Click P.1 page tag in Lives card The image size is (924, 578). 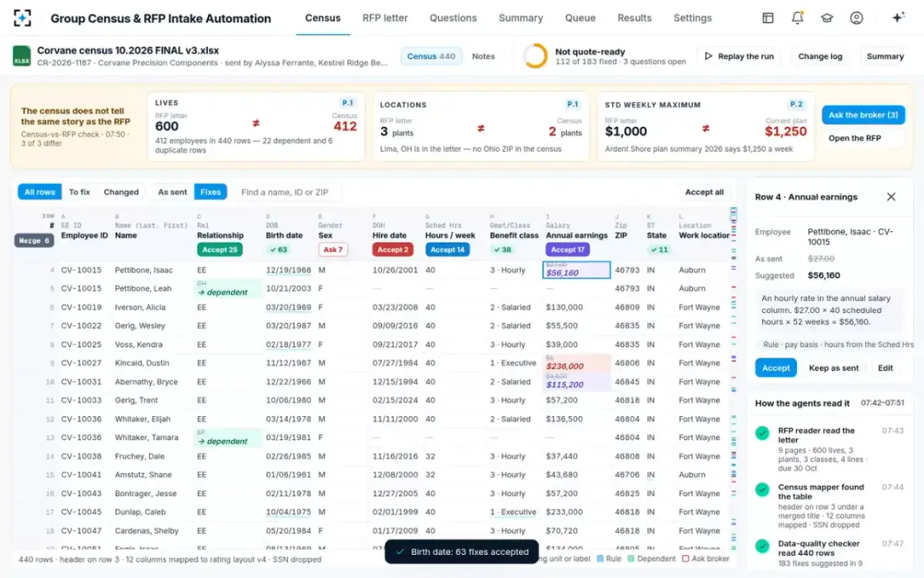tap(348, 103)
